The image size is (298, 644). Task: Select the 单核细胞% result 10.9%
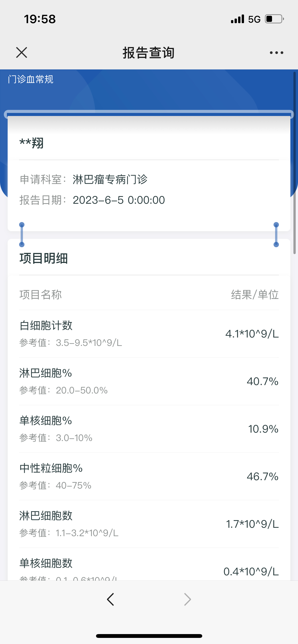click(263, 429)
